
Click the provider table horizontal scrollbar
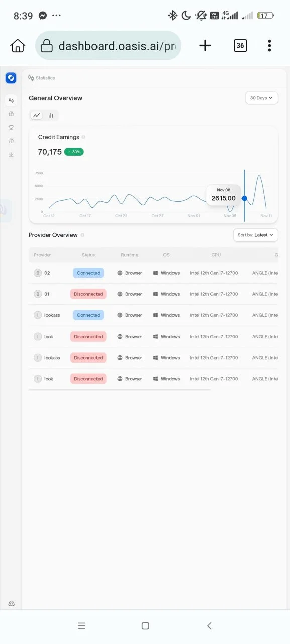(x=120, y=389)
